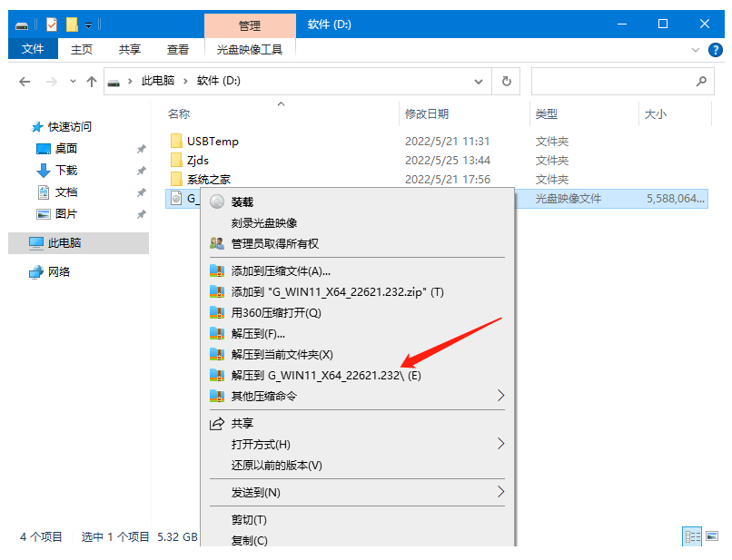Click the pin icon beside 文档
The height and width of the screenshot is (560, 732).
tap(141, 192)
